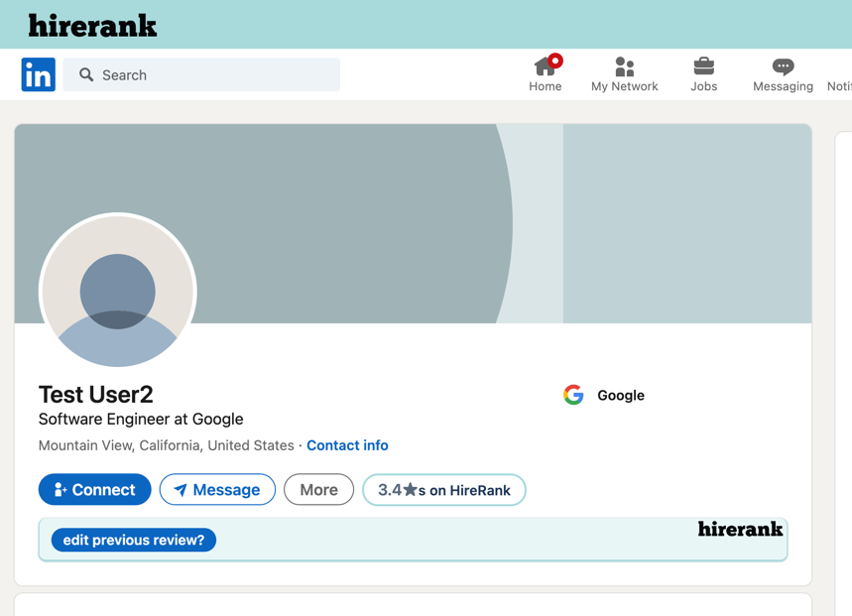The width and height of the screenshot is (852, 616).
Task: Click the hirerank logo in top banner
Action: tap(92, 26)
